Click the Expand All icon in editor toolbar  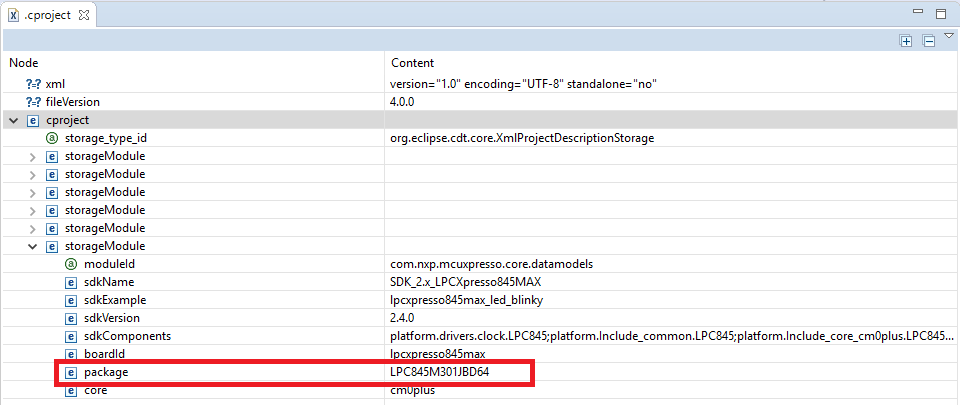click(x=906, y=41)
